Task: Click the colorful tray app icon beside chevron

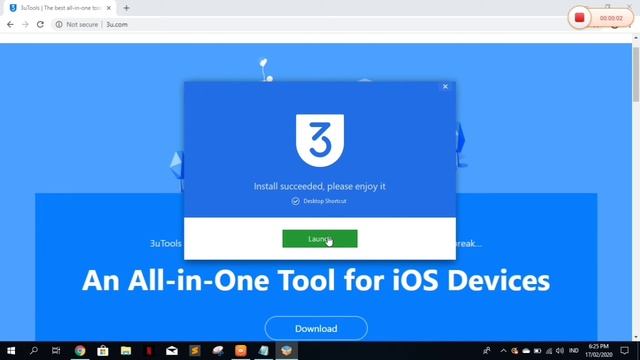Action: click(515, 351)
